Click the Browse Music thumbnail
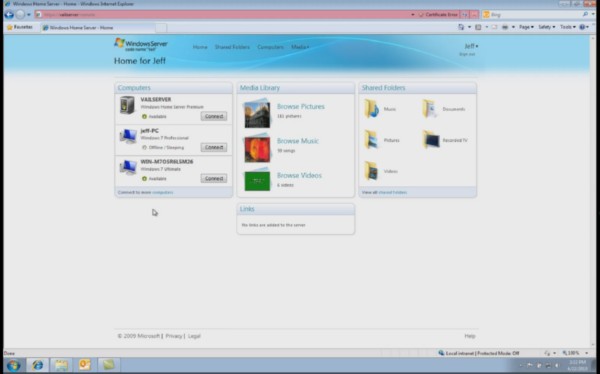The height and width of the screenshot is (374, 600). tap(257, 148)
